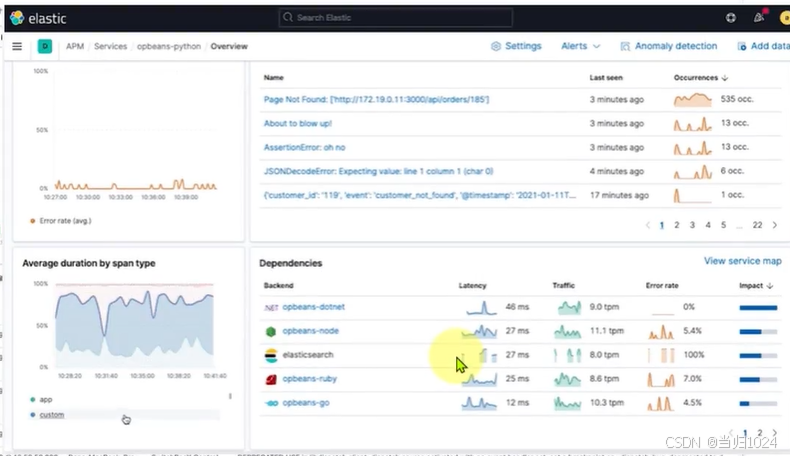Click the Last seen column header

606,78
